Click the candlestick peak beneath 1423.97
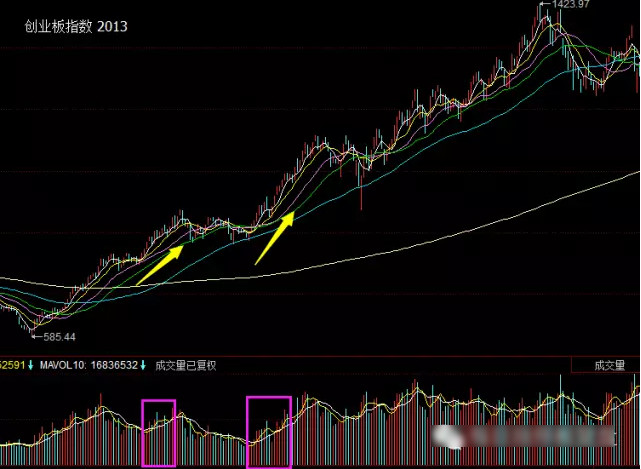The height and width of the screenshot is (469, 641). point(545,22)
